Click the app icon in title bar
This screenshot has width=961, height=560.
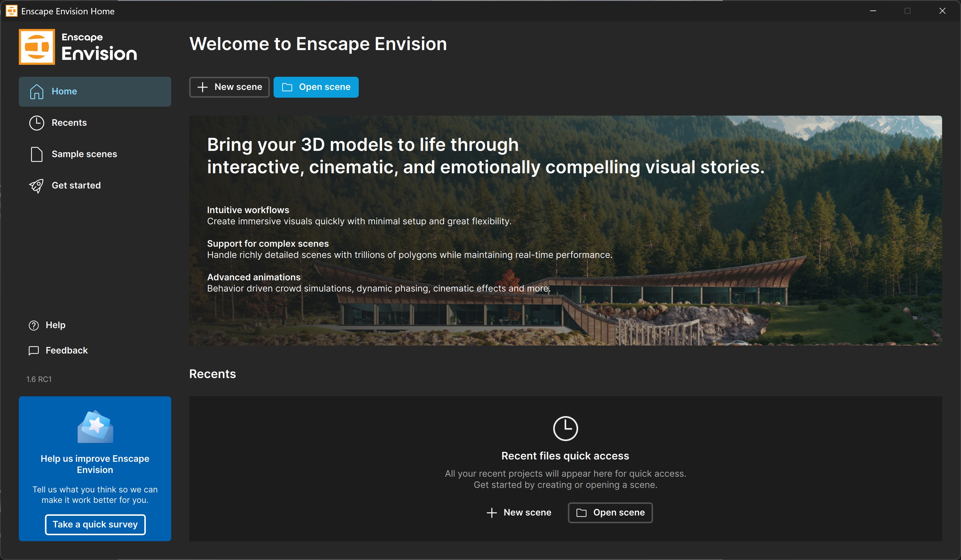(x=11, y=11)
